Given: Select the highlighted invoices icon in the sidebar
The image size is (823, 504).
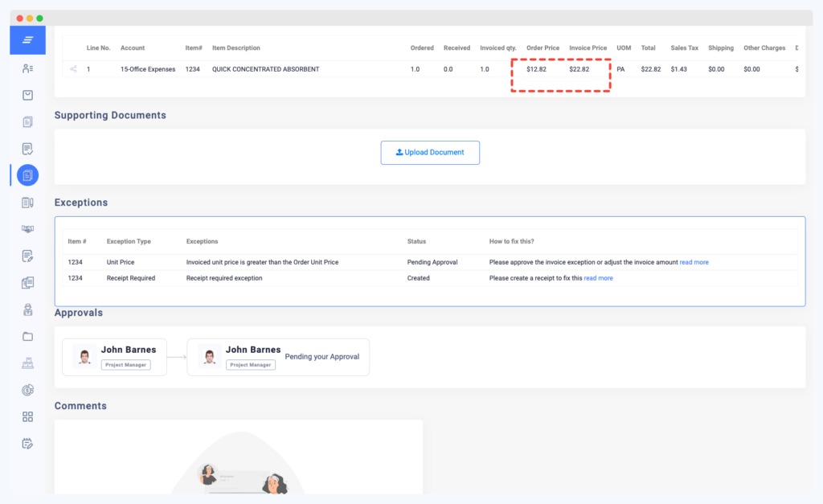Looking at the screenshot, I should point(27,174).
